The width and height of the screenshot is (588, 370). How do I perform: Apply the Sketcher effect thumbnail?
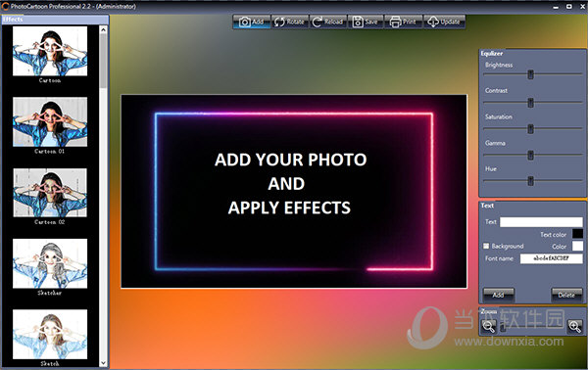pos(50,263)
